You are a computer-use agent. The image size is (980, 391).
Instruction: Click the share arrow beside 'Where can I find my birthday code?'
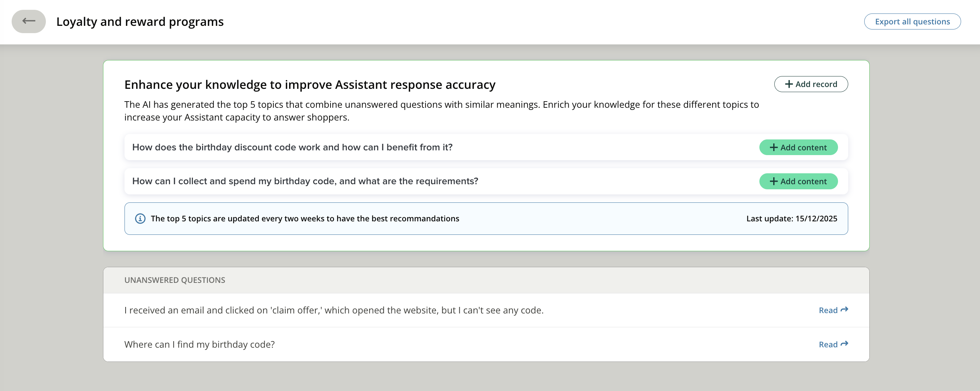(845, 344)
